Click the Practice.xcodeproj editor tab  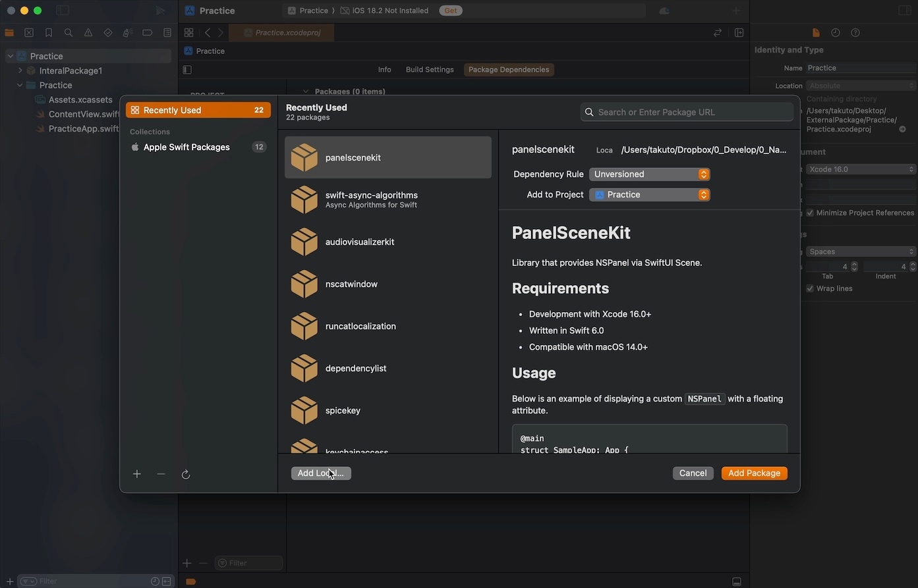tap(281, 32)
